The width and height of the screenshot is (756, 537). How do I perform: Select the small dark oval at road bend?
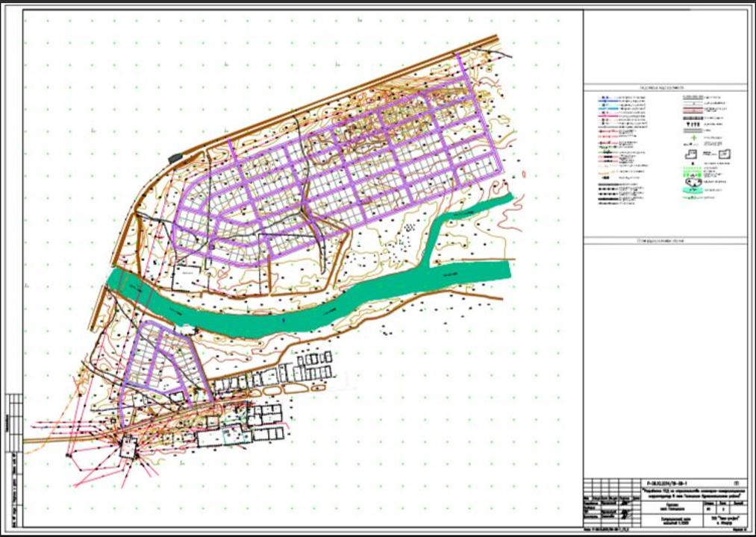[x=175, y=157]
